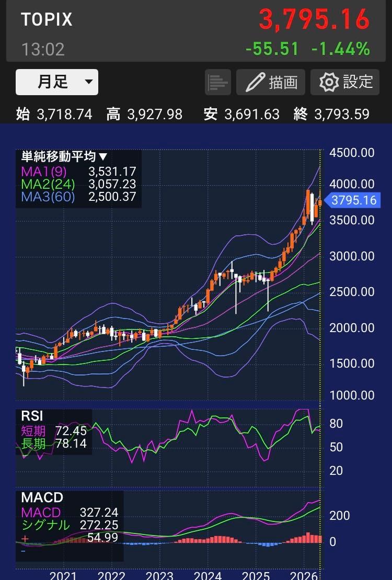Open the 描画 drawing tools

coord(271,82)
